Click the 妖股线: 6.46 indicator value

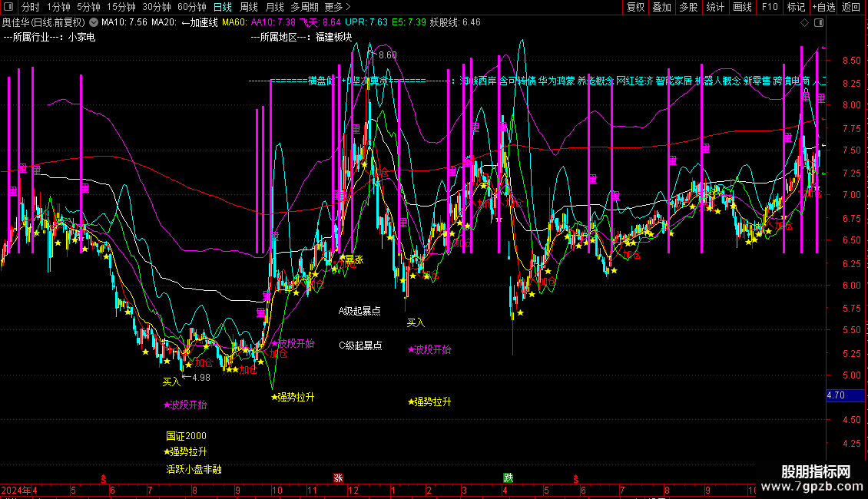coord(455,22)
